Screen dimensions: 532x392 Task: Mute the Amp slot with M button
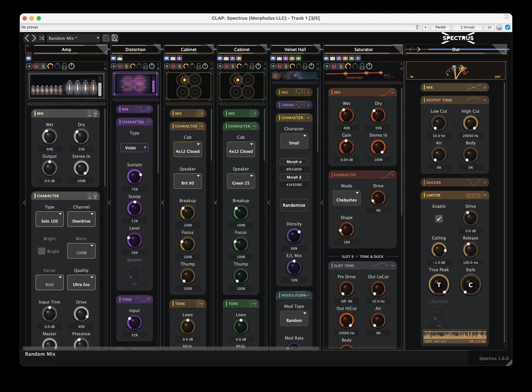pos(36,66)
